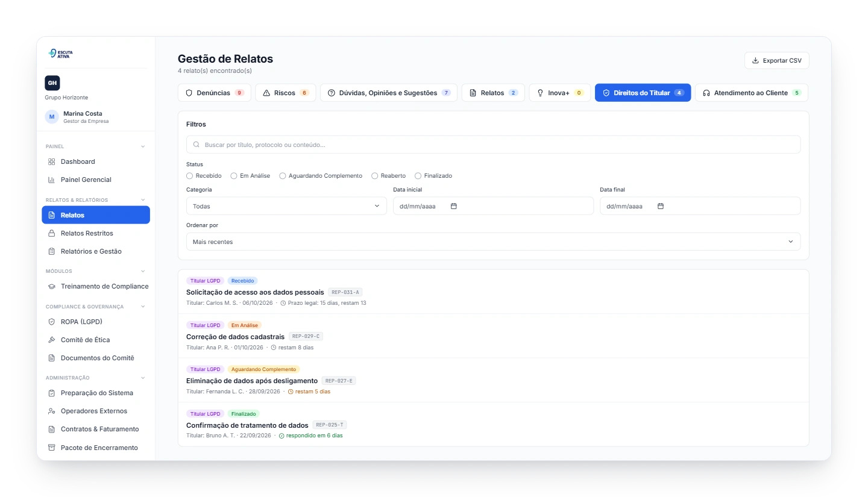Collapse the RELATOS & RELATÓRIOS section chevron
Image resolution: width=868 pixels, height=497 pixels.
point(143,200)
